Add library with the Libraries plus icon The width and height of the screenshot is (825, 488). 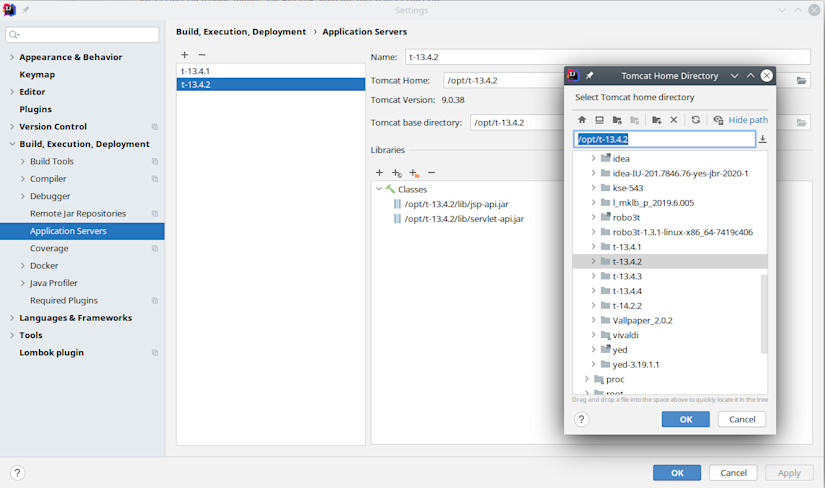(x=379, y=173)
